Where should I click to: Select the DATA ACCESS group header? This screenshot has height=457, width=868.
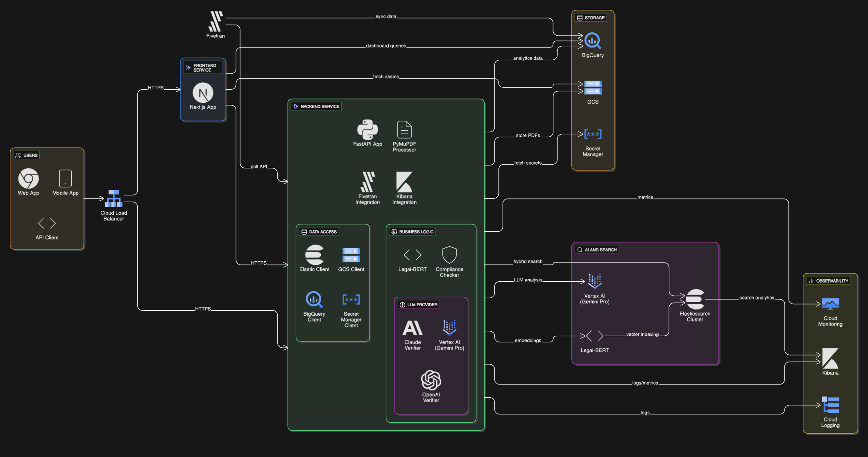(322, 232)
